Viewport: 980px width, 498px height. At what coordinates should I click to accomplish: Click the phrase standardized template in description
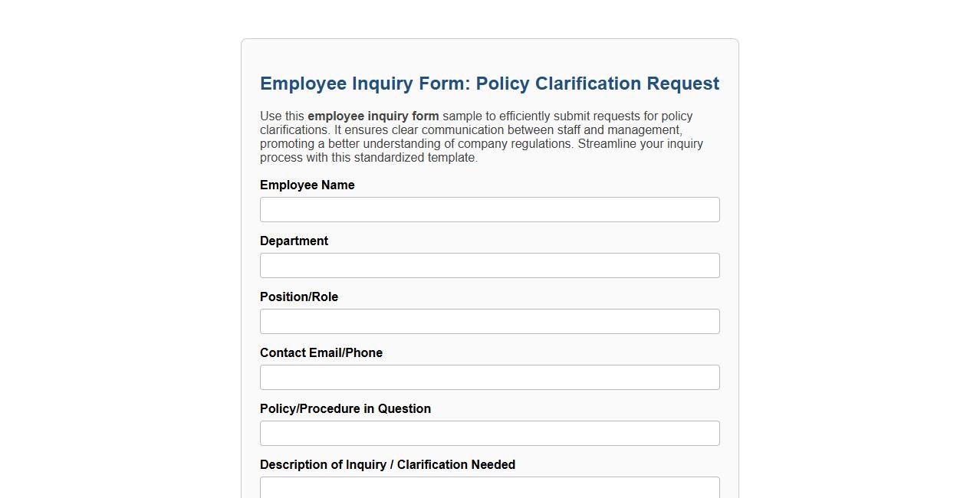[414, 157]
